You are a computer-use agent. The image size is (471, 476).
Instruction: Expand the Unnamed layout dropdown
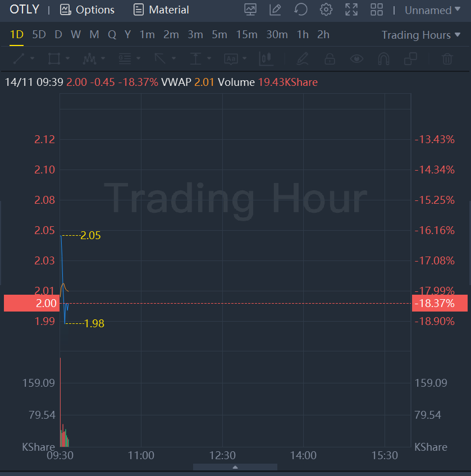coord(432,10)
